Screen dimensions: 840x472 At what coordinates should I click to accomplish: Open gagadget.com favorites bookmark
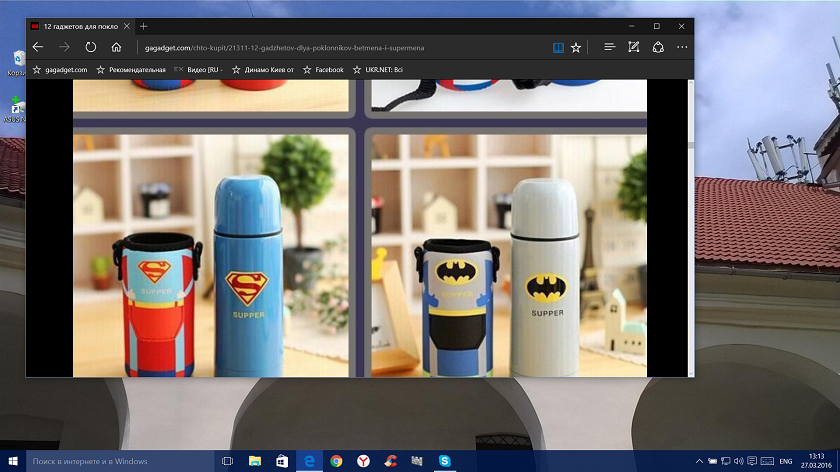(x=60, y=70)
